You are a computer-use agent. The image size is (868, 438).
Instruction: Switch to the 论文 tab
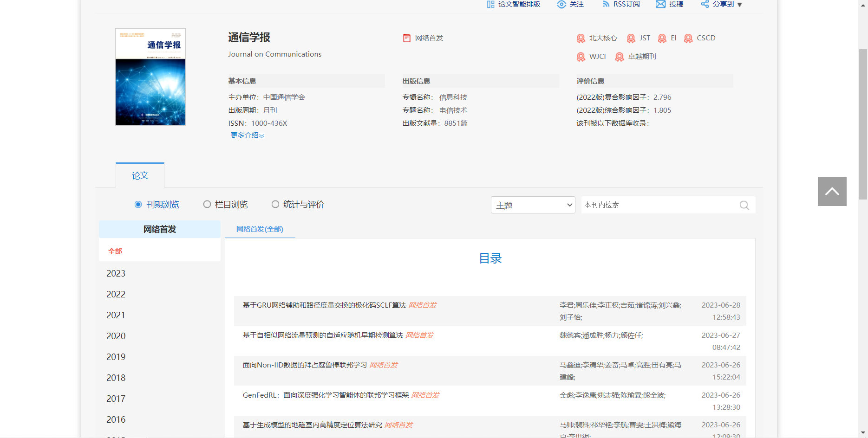[x=140, y=175]
